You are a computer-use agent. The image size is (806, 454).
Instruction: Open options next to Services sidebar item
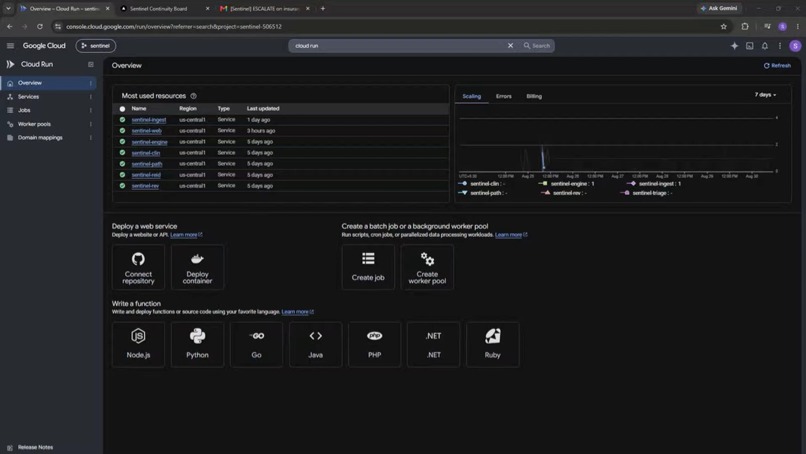pyautogui.click(x=91, y=97)
